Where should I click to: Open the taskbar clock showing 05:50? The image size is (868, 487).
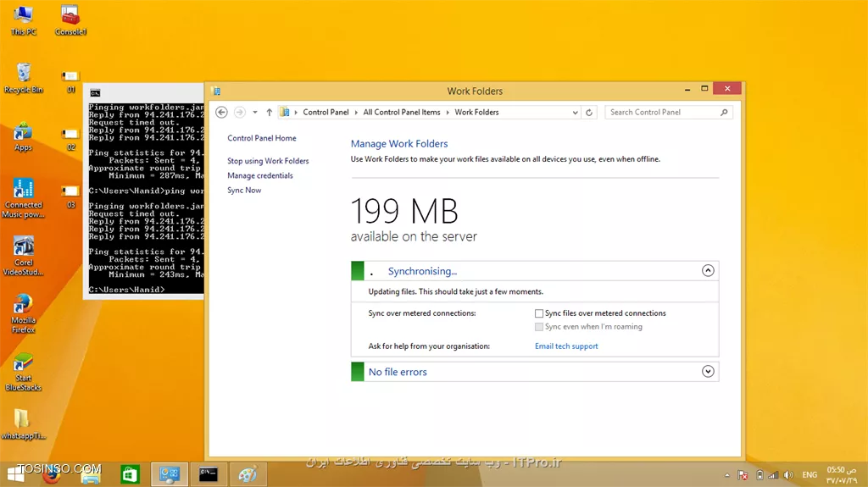click(x=842, y=475)
